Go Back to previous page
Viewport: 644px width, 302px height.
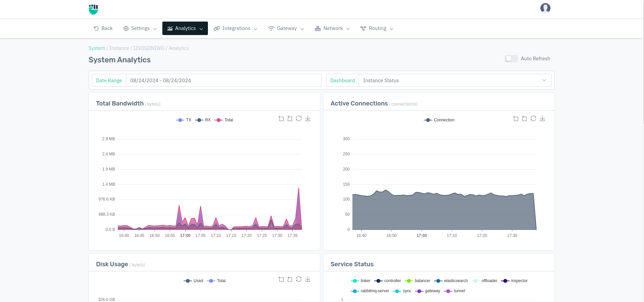(103, 28)
